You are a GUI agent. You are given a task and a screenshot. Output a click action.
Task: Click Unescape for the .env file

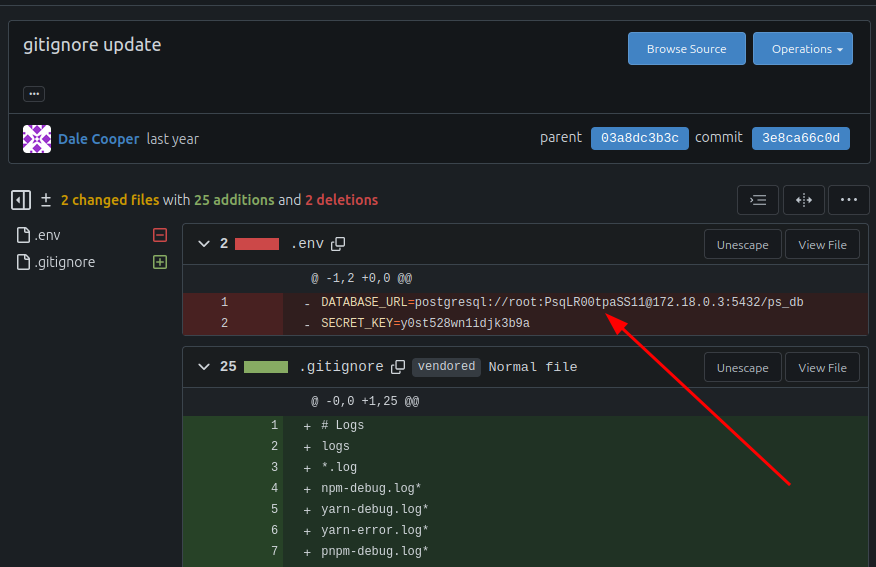pyautogui.click(x=742, y=245)
